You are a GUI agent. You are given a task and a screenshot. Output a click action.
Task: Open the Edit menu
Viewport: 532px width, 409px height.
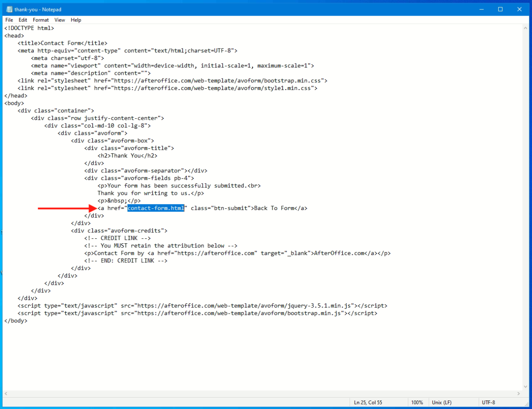click(23, 20)
